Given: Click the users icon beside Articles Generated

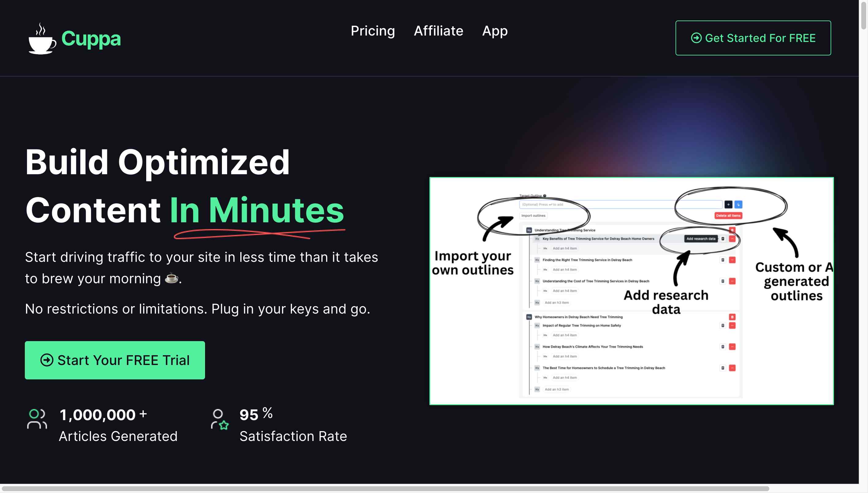Looking at the screenshot, I should 37,419.
